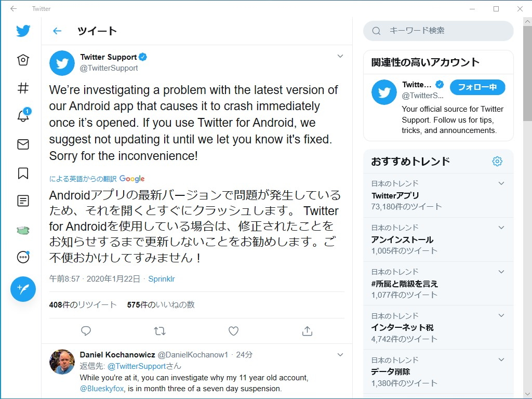Open trend settings with the gear icon
This screenshot has width=532, height=399.
pos(497,161)
